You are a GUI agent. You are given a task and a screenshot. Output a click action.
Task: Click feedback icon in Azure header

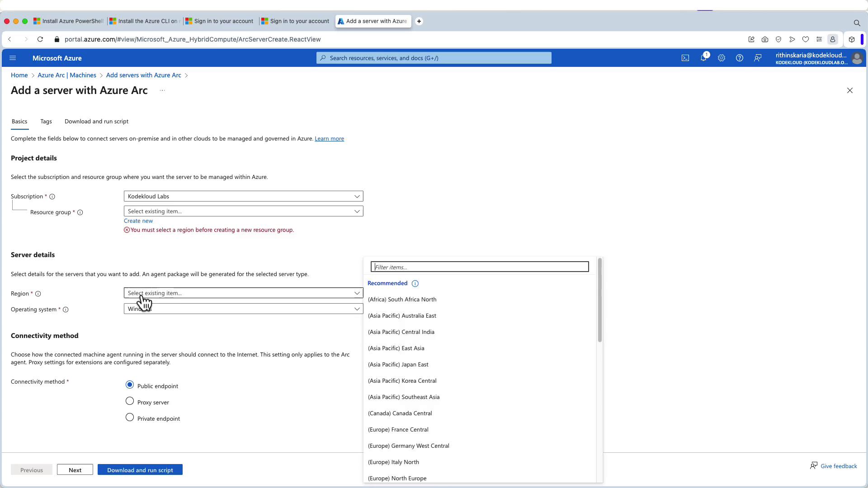tap(758, 58)
